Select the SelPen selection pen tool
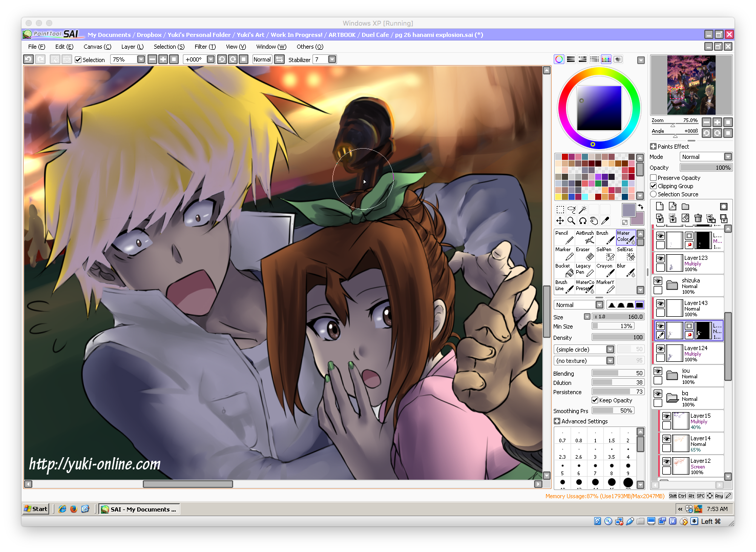Screen dimensions: 756x552 tap(605, 254)
